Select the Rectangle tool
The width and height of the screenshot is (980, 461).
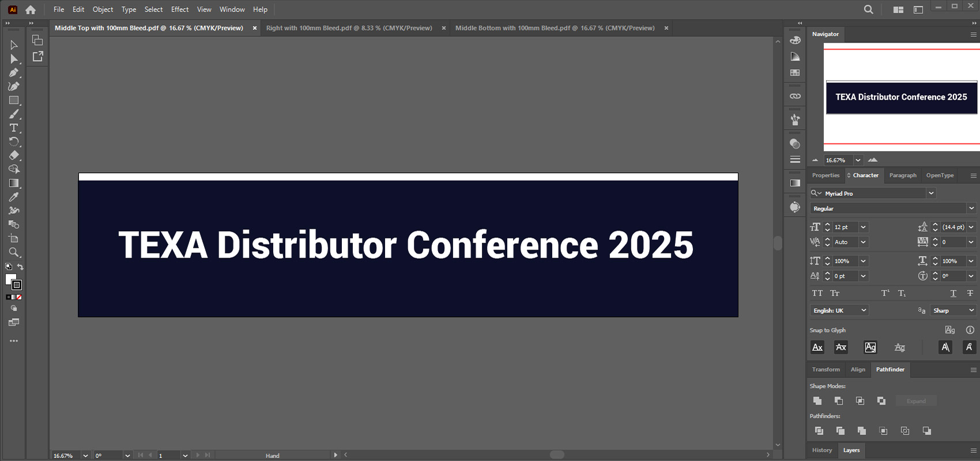click(14, 100)
